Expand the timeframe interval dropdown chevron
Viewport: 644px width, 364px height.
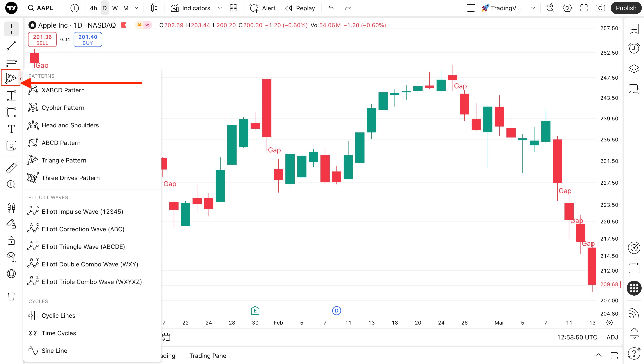click(136, 8)
